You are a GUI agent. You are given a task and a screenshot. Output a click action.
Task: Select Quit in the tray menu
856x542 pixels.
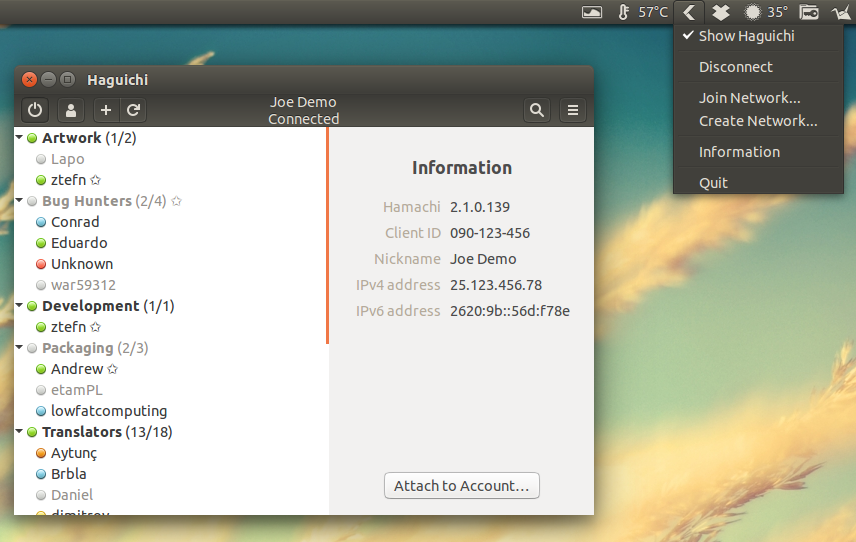[x=758, y=183]
